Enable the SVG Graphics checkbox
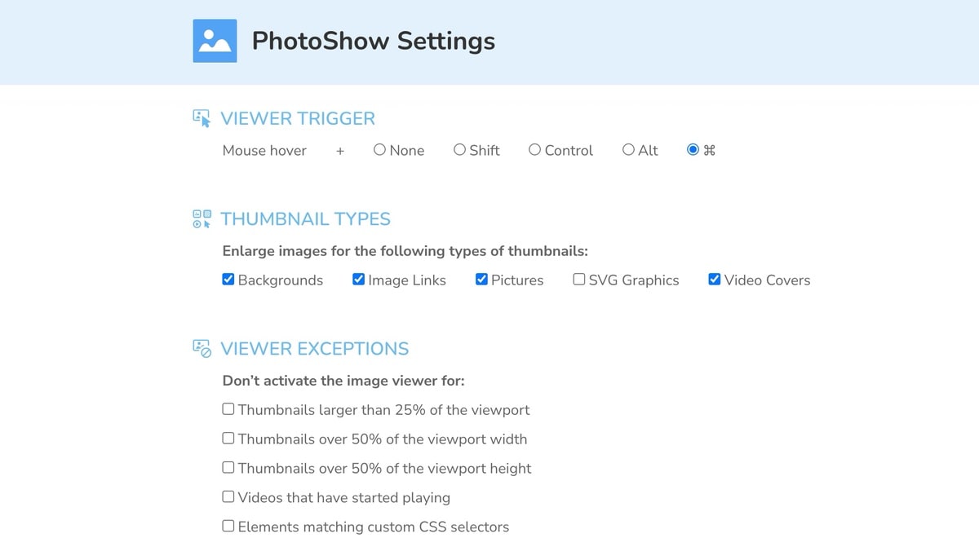979x560 pixels. point(579,280)
